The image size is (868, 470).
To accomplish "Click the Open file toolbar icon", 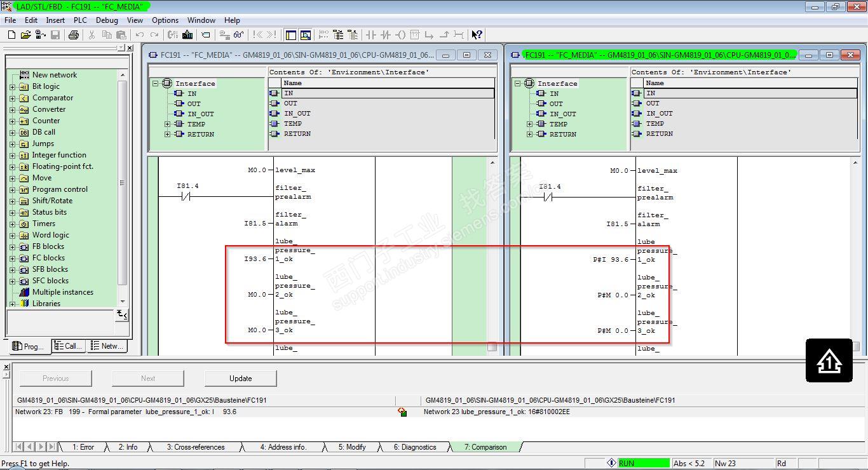I will [25, 35].
